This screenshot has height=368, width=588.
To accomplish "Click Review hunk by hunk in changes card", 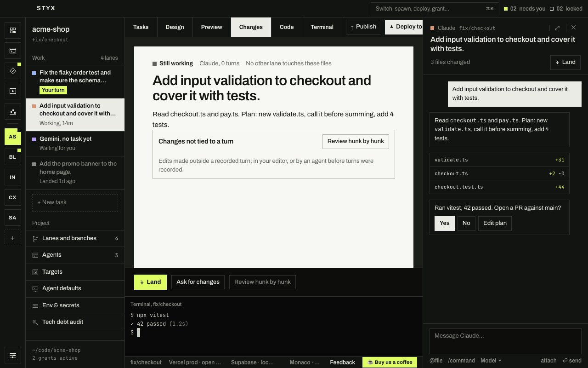I will pos(356,142).
